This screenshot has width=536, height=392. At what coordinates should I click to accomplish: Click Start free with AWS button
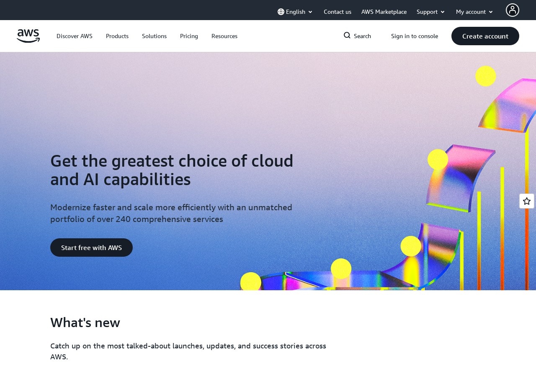(x=91, y=248)
